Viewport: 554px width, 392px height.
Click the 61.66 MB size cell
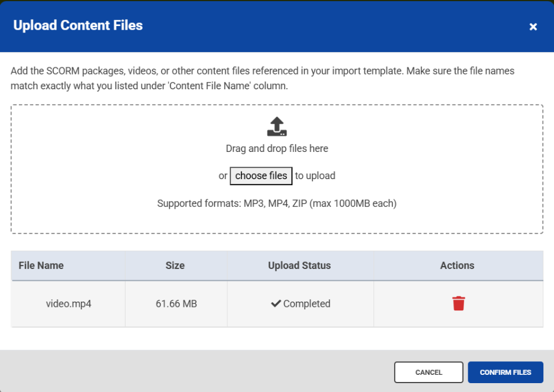(x=176, y=304)
